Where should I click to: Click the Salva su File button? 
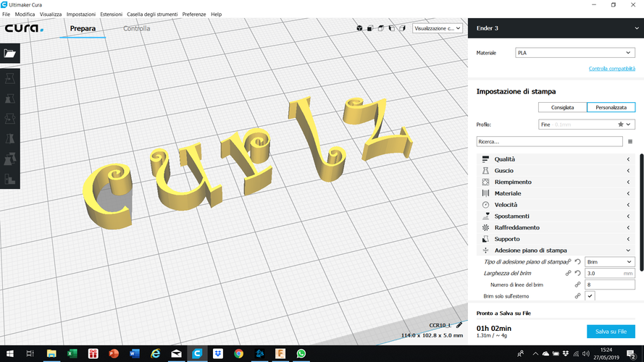point(611,332)
